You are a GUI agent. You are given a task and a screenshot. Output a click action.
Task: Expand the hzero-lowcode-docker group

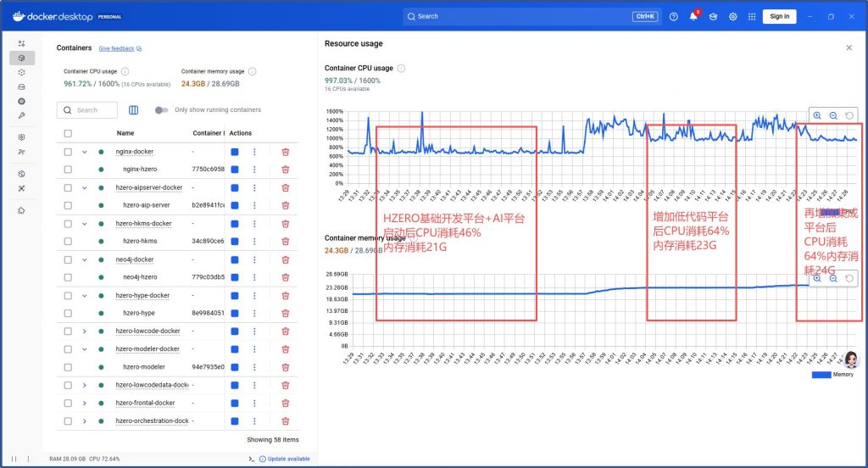coord(85,331)
